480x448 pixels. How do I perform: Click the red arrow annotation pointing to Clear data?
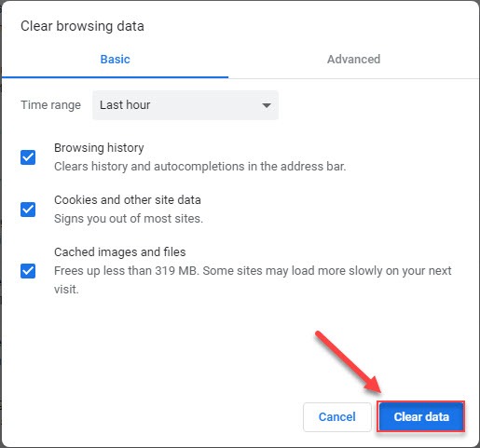(x=349, y=362)
